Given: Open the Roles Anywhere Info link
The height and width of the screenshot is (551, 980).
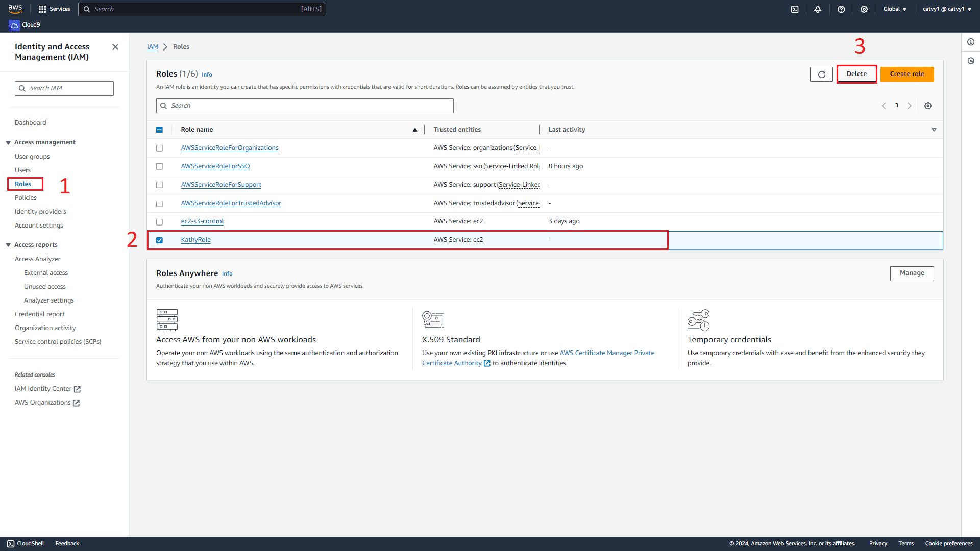Looking at the screenshot, I should [227, 274].
